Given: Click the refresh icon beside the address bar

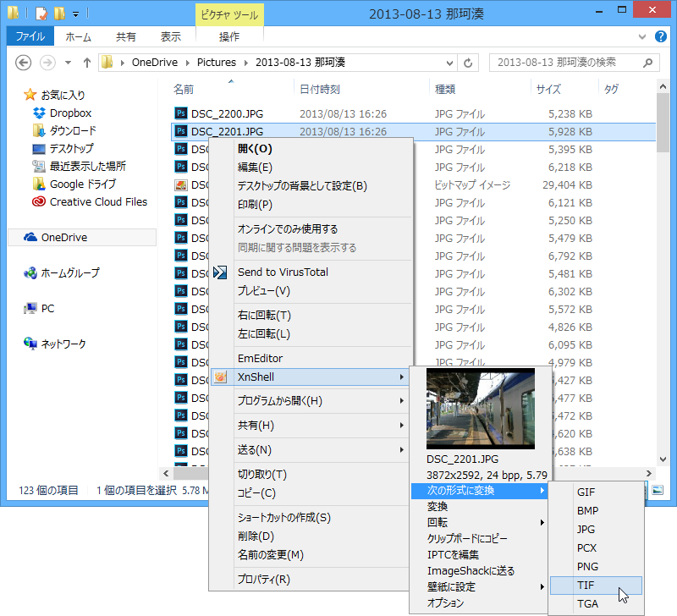Looking at the screenshot, I should tap(470, 62).
